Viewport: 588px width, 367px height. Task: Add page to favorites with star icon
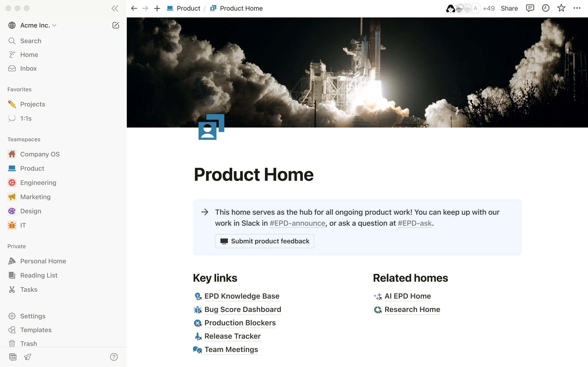tap(561, 8)
